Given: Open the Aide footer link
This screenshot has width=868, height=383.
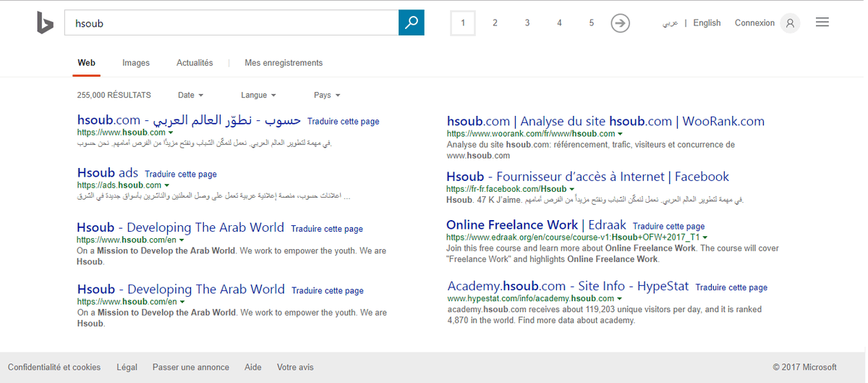Looking at the screenshot, I should [x=253, y=368].
